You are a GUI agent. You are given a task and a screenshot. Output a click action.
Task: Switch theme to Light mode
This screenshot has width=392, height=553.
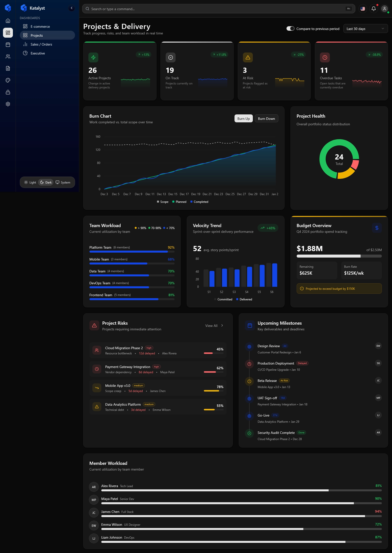click(30, 183)
